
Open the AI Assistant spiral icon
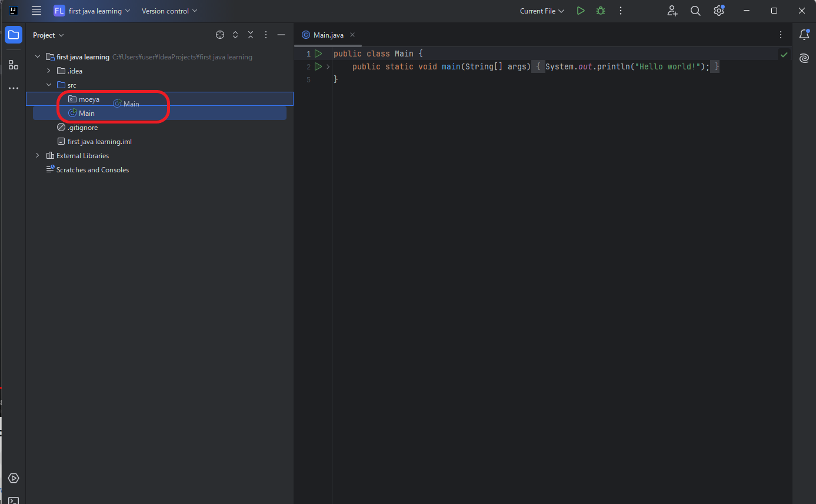coord(804,58)
